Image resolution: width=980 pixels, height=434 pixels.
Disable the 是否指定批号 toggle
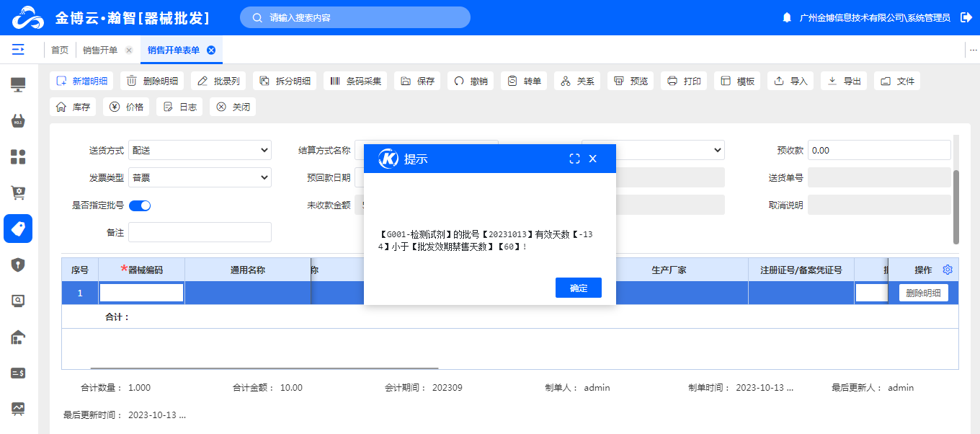[140, 205]
